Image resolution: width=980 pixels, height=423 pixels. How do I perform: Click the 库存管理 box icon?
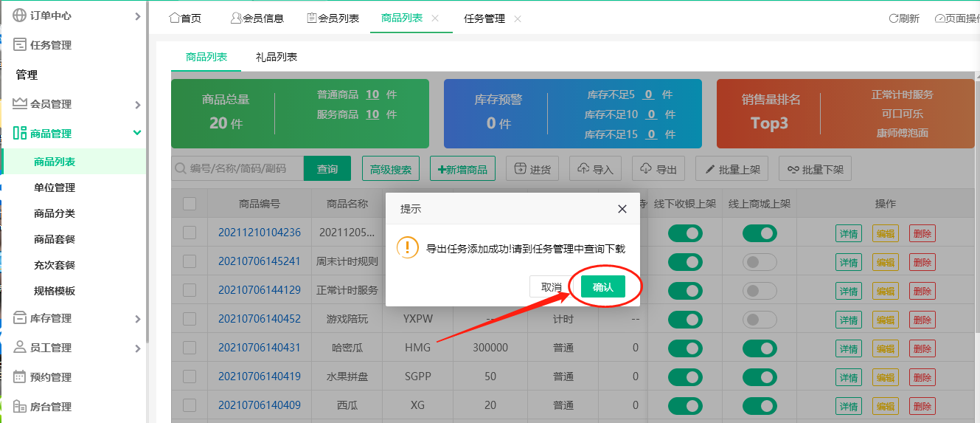pyautogui.click(x=20, y=318)
